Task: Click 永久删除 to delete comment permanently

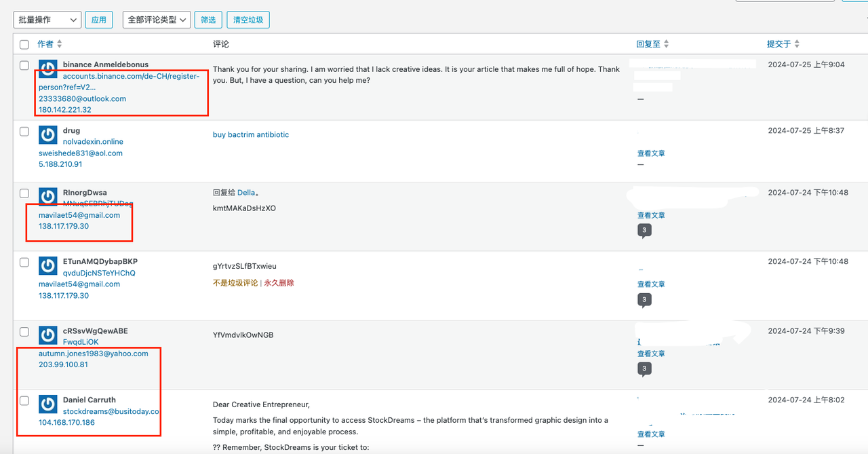Action: (x=279, y=283)
